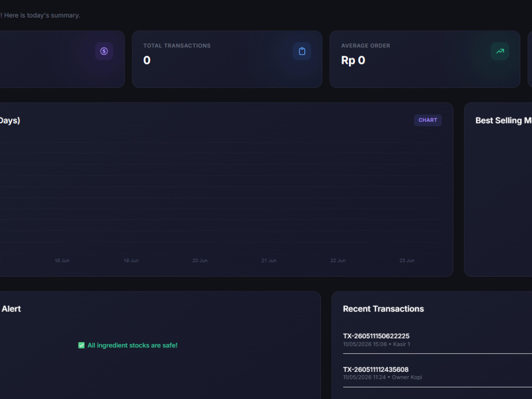Click the blue clipboard transactions icon
Screen dimensions: 532x399
point(302,51)
